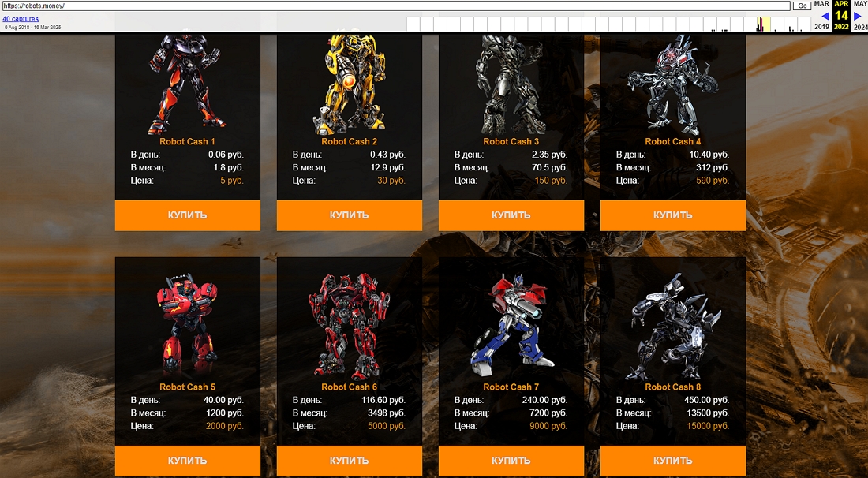The image size is (868, 478).
Task: Click the "2000 руб." price of Robot Cash 5
Action: [x=225, y=426]
